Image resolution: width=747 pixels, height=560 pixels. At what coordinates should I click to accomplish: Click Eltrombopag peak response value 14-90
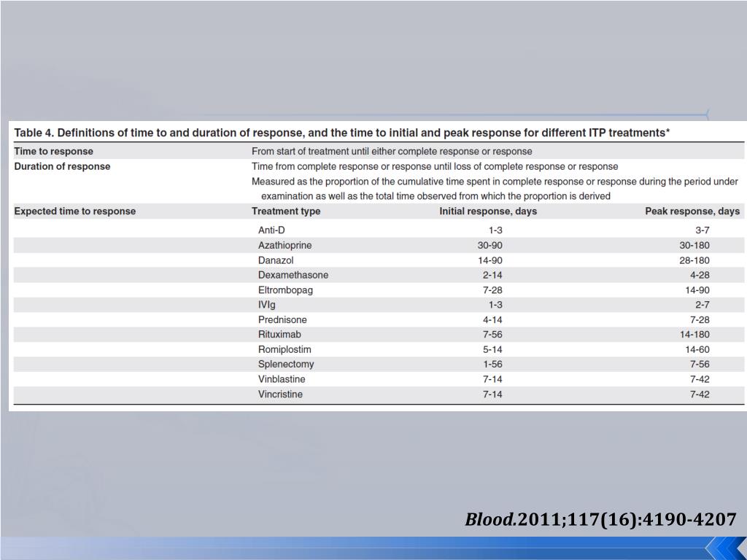pos(697,290)
